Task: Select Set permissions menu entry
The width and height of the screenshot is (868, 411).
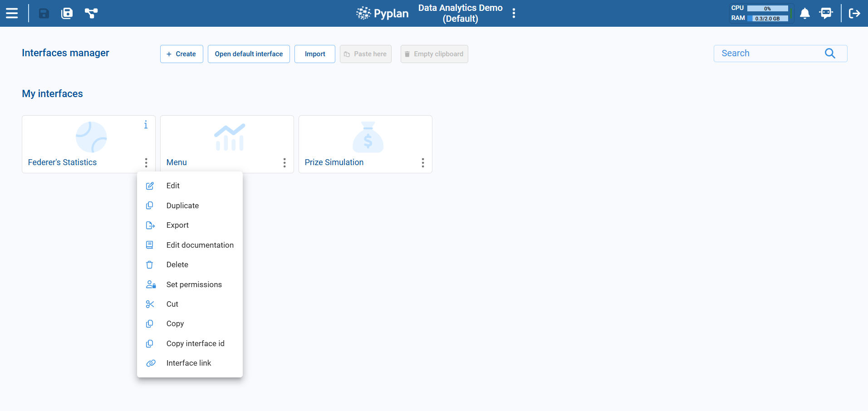Action: [x=194, y=284]
